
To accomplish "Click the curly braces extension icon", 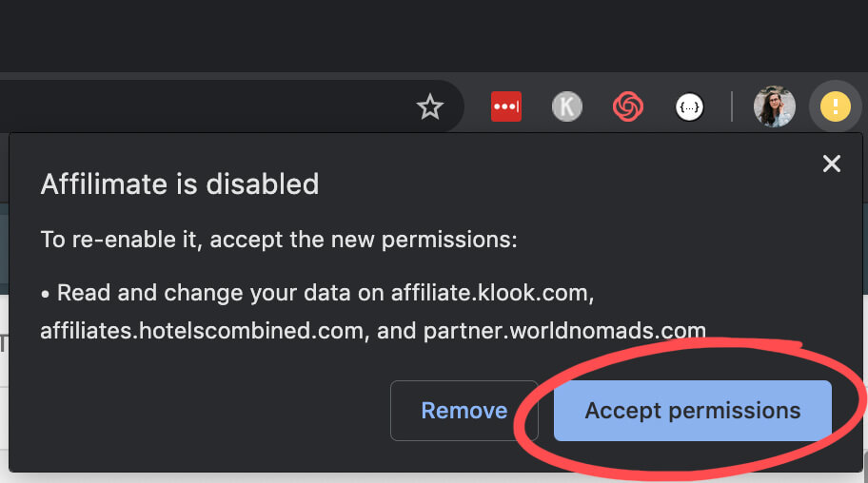I will point(689,106).
